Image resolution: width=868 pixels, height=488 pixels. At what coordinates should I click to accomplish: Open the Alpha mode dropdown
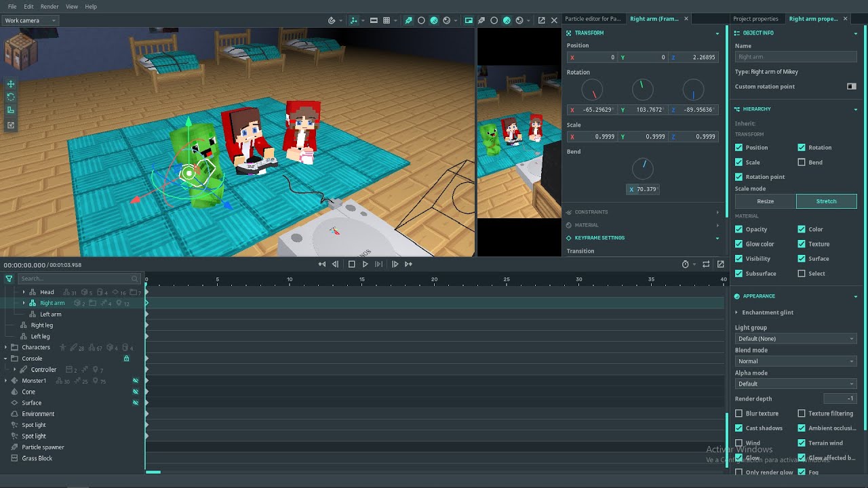pyautogui.click(x=795, y=384)
